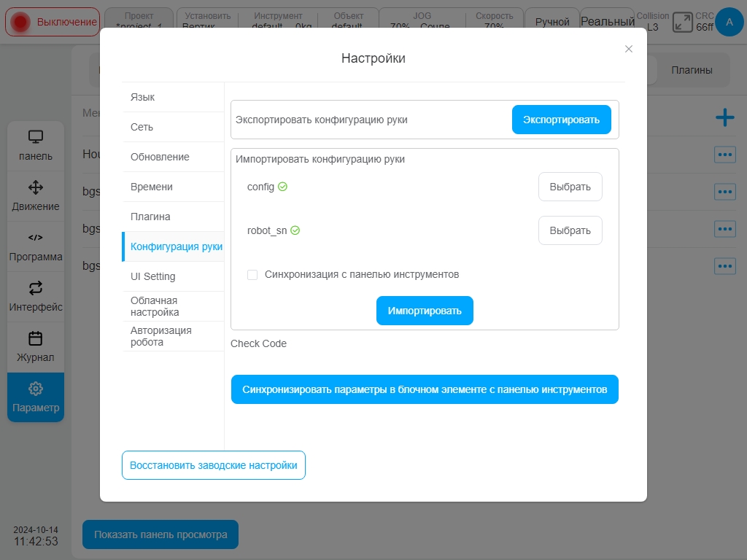Click the Экспортировать конфигурацию руки label

322,120
